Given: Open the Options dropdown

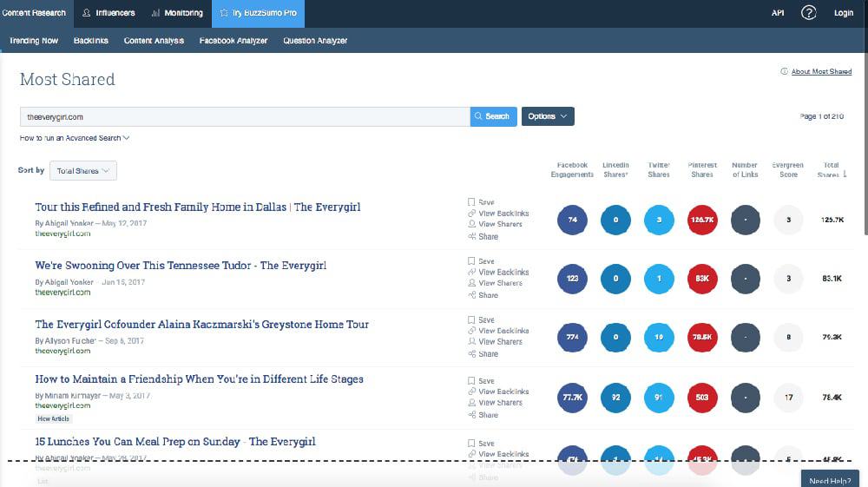Looking at the screenshot, I should pyautogui.click(x=548, y=116).
